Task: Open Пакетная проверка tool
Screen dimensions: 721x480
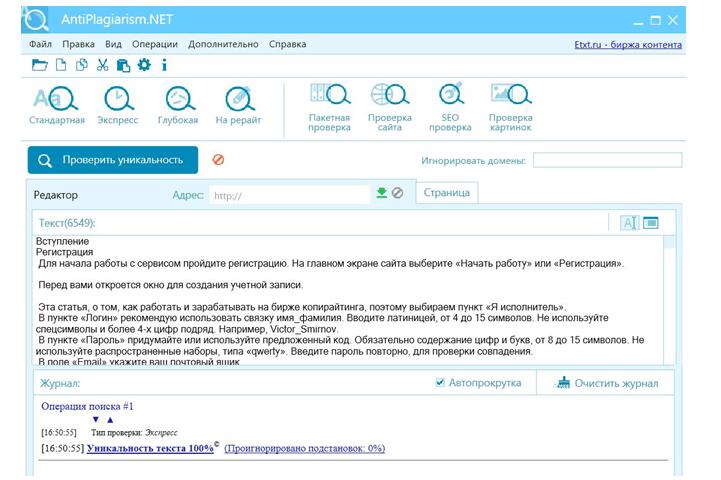Action: (330, 108)
